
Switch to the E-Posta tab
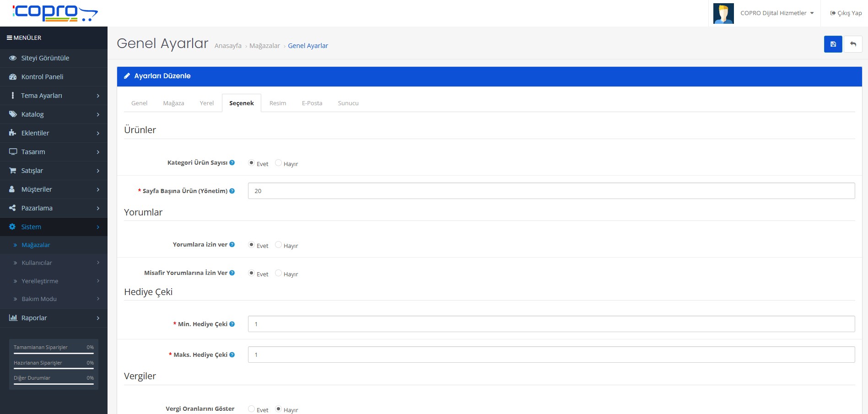pyautogui.click(x=312, y=103)
